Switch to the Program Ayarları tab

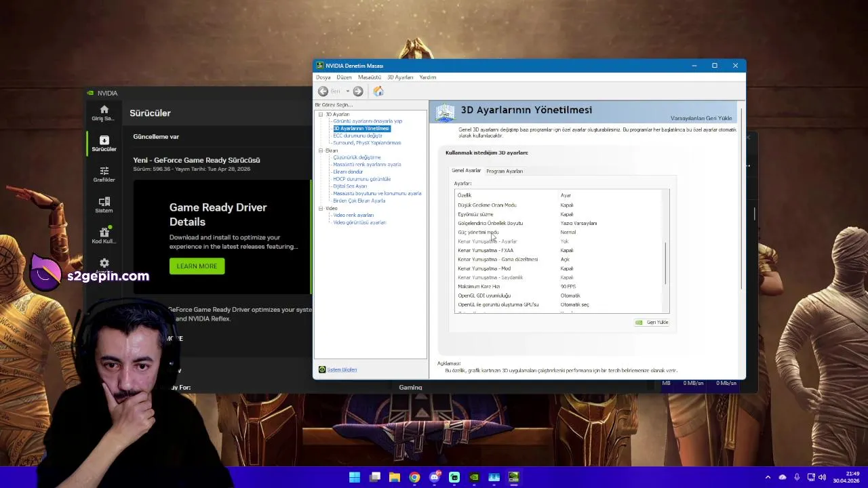505,171
